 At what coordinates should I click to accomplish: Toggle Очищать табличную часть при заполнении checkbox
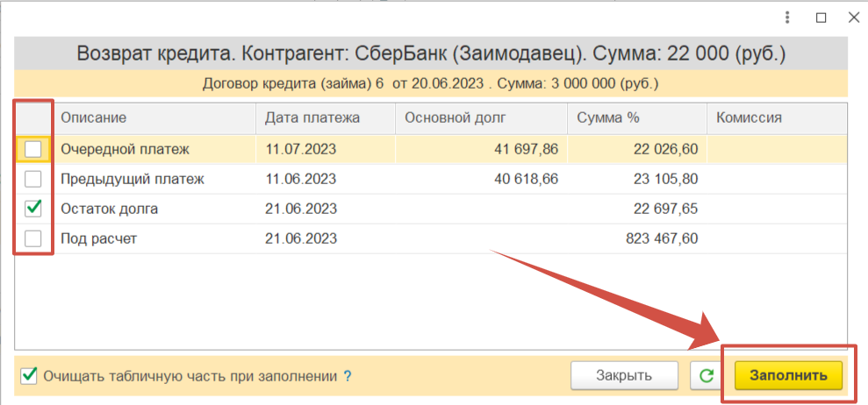(29, 376)
